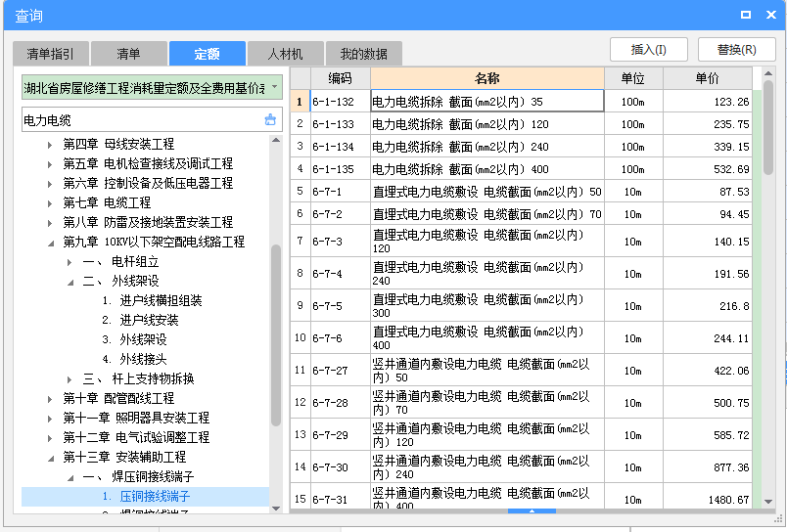The width and height of the screenshot is (787, 532).
Task: Click tree panel scrollbar down arrow
Action: [x=276, y=509]
